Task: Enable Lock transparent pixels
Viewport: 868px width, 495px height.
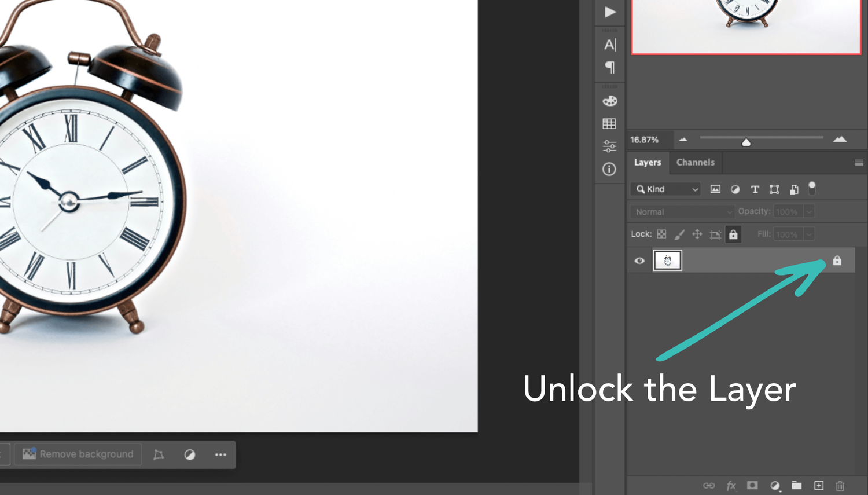Action: (x=661, y=234)
